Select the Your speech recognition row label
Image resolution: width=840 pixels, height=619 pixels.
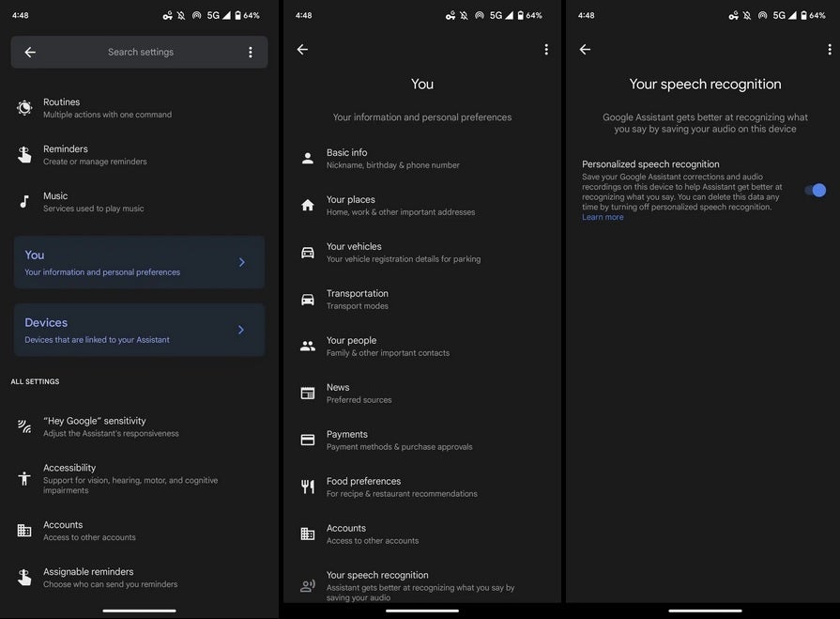coord(377,575)
